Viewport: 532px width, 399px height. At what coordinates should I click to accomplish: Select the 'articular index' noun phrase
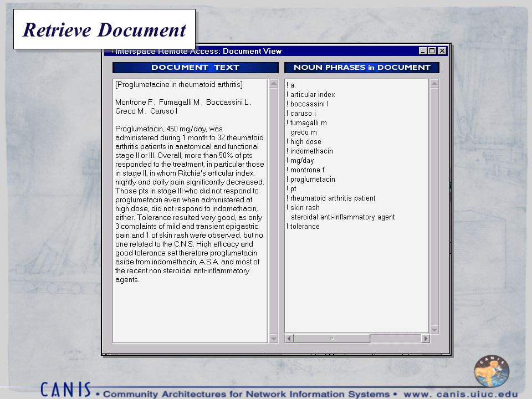click(313, 95)
